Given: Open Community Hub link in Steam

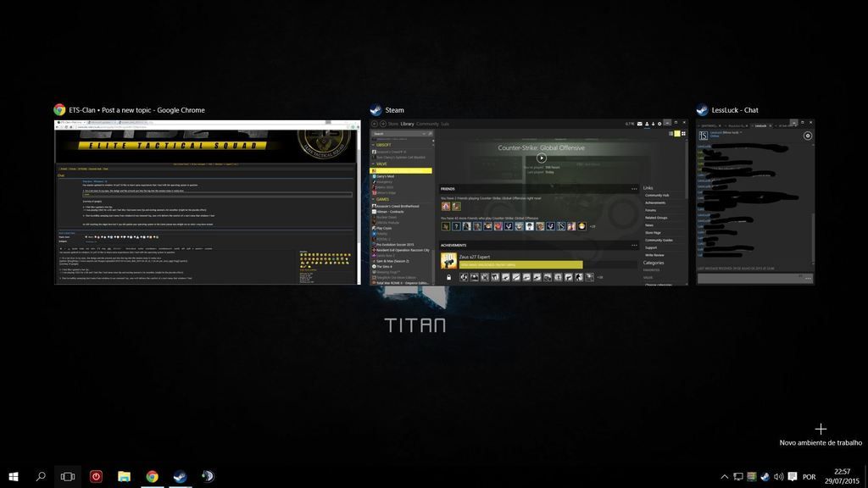Looking at the screenshot, I should click(657, 196).
